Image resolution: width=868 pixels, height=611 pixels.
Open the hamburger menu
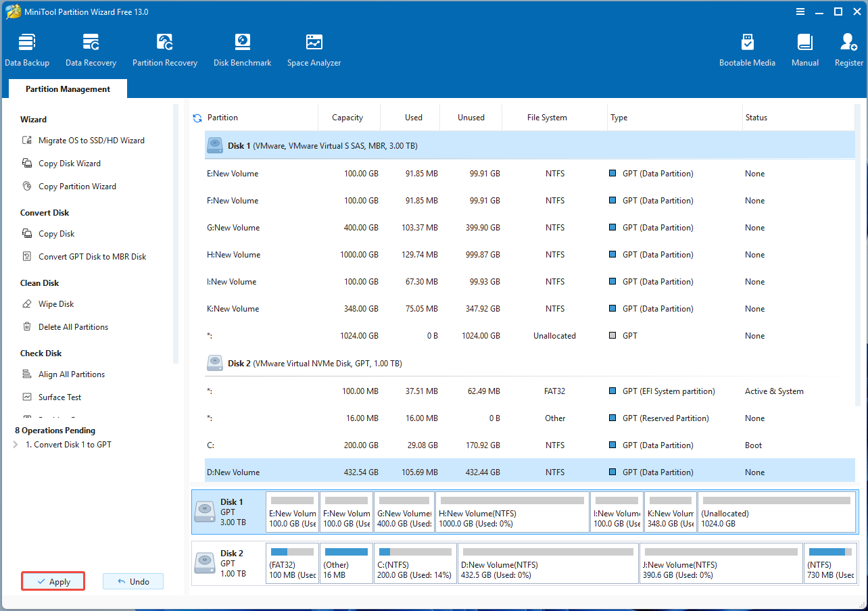pos(800,11)
